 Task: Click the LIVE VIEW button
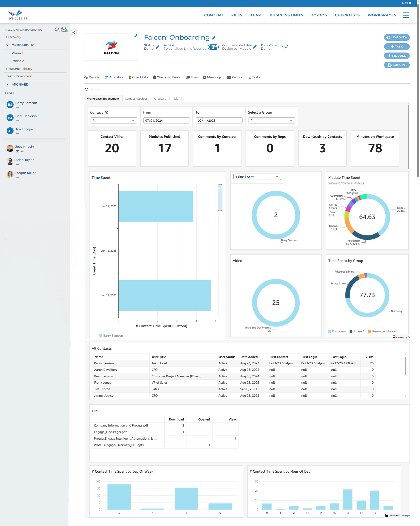click(397, 37)
